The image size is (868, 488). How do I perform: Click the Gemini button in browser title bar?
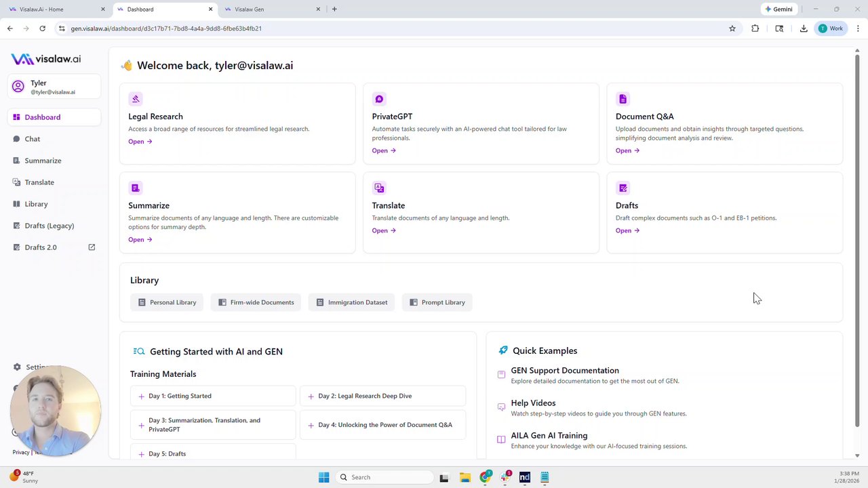(x=778, y=9)
